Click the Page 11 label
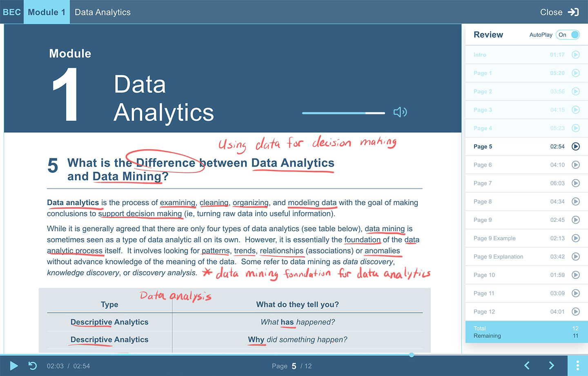 coord(484,293)
